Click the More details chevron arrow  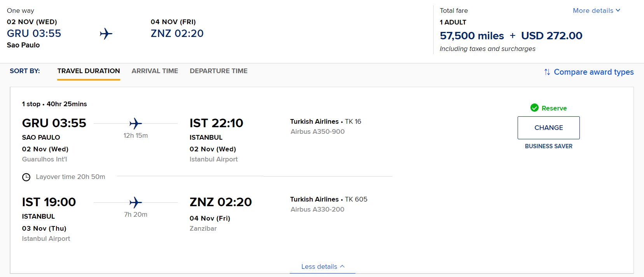point(618,10)
